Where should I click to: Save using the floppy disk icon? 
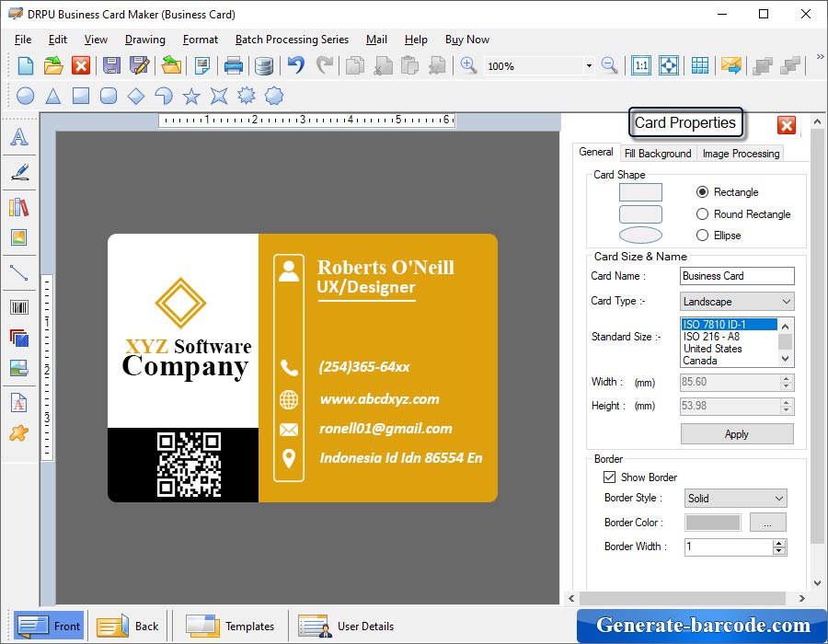[111, 66]
